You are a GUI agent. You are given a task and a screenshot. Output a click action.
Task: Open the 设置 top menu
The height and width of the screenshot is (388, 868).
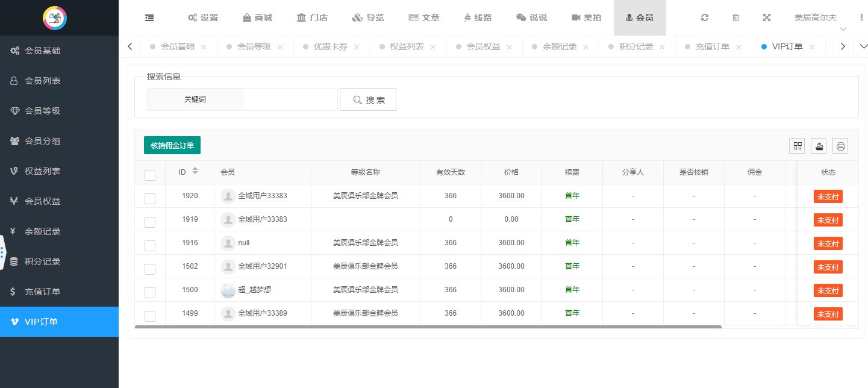203,17
